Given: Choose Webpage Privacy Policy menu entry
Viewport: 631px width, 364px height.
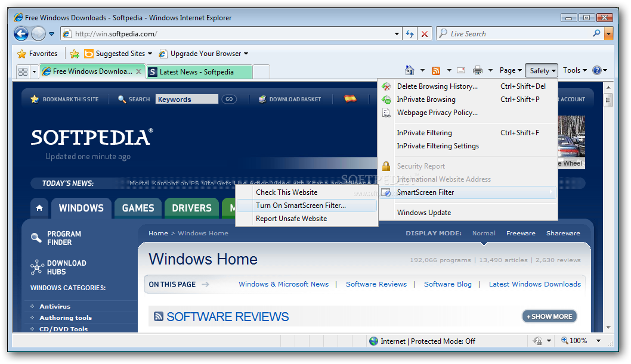Looking at the screenshot, I should (x=468, y=113).
